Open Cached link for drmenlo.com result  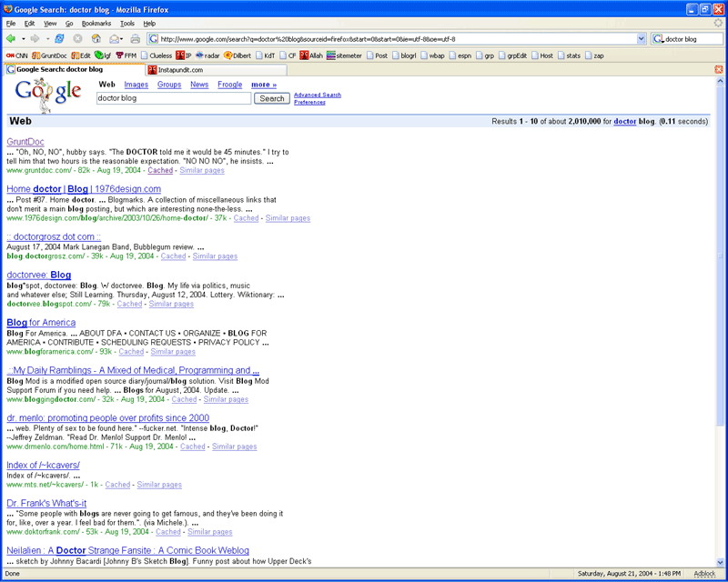(x=193, y=447)
